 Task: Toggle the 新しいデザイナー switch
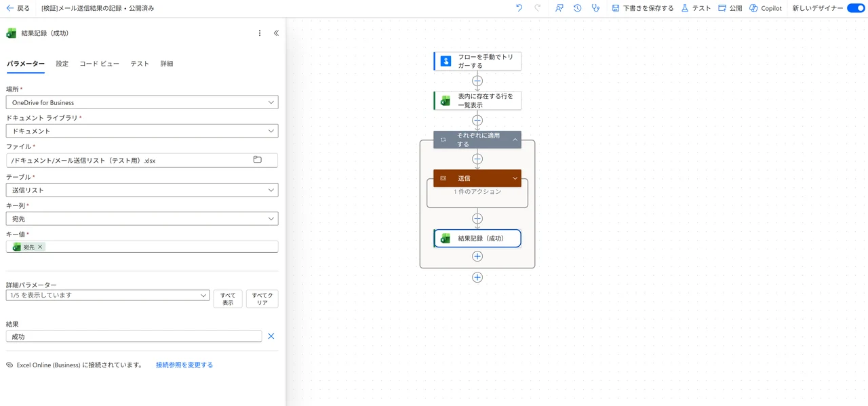tap(856, 8)
